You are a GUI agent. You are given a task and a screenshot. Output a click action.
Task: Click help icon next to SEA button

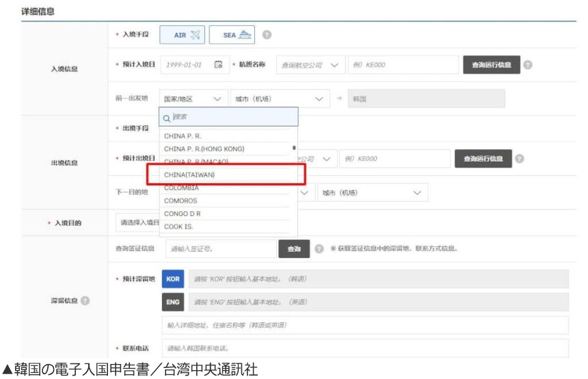coord(268,34)
